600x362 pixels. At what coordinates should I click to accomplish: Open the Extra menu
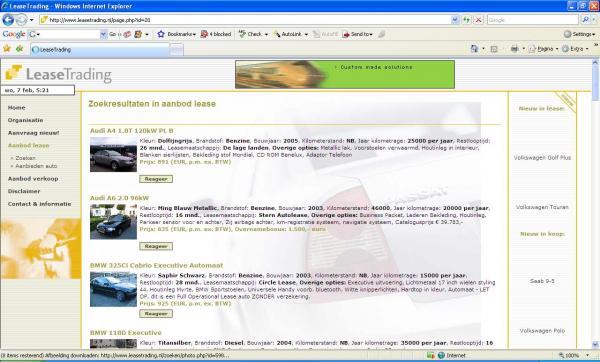coord(575,49)
